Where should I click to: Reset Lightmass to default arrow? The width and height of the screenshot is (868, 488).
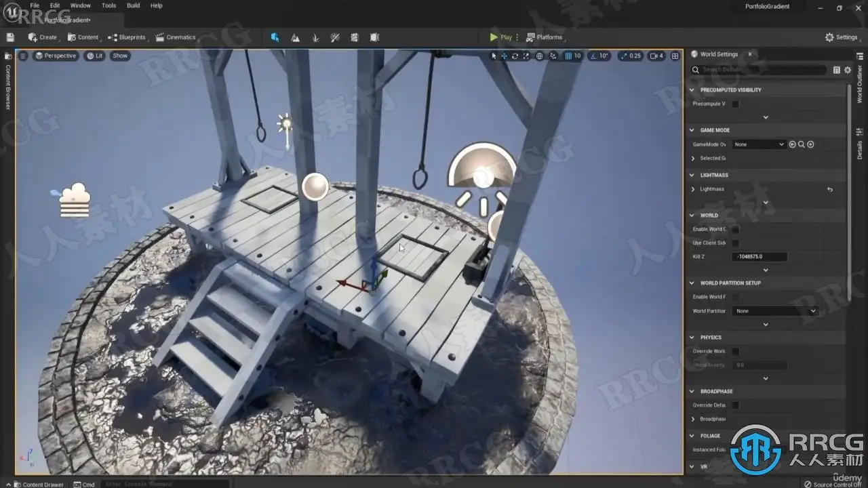[830, 189]
